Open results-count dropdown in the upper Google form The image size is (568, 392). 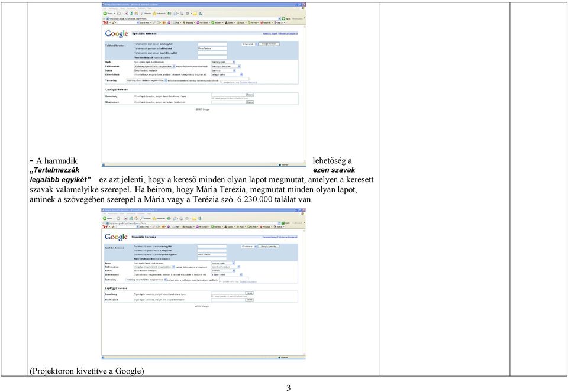click(x=249, y=44)
